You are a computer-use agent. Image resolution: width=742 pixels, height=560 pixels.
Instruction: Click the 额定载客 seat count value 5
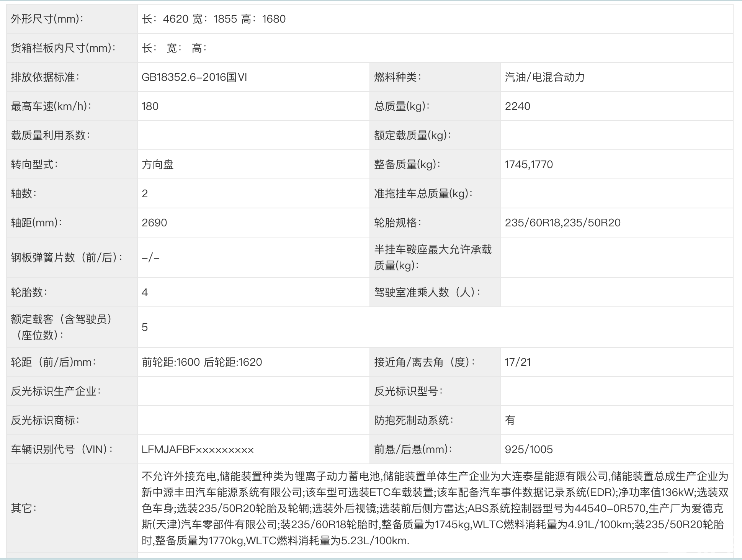coord(145,327)
